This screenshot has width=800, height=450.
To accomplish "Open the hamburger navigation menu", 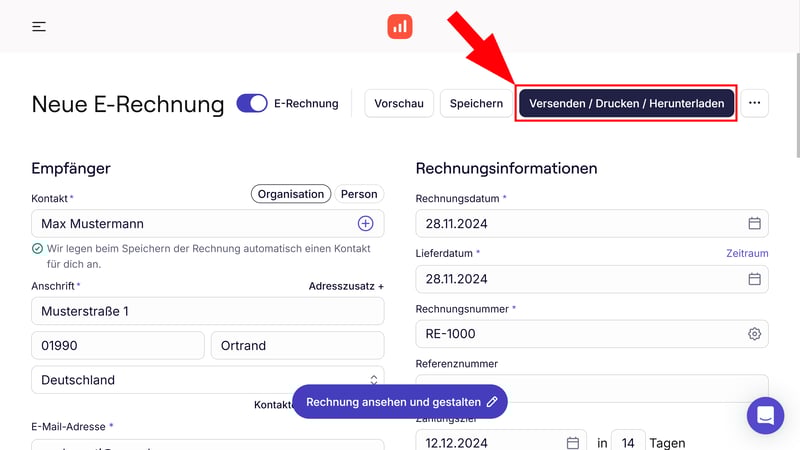I will point(39,27).
